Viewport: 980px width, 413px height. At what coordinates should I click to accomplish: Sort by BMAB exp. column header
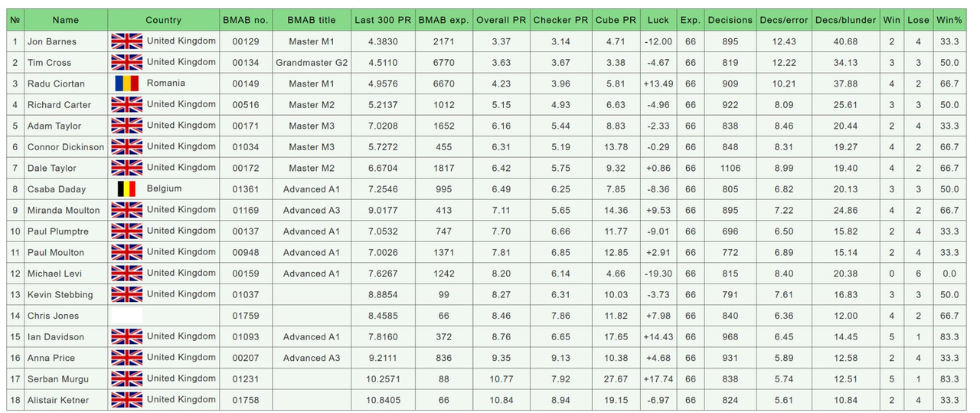[443, 20]
